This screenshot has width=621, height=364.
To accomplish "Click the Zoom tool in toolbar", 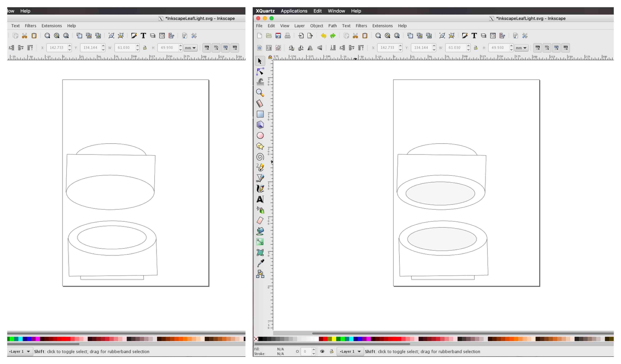I will [260, 92].
